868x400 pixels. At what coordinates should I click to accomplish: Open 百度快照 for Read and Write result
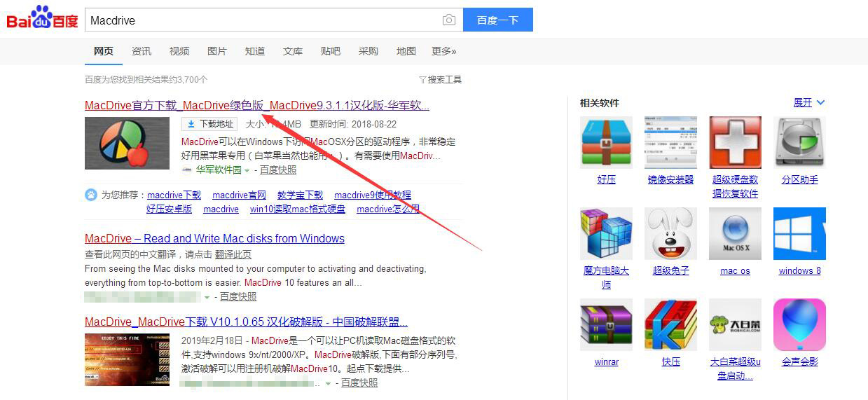pos(238,296)
